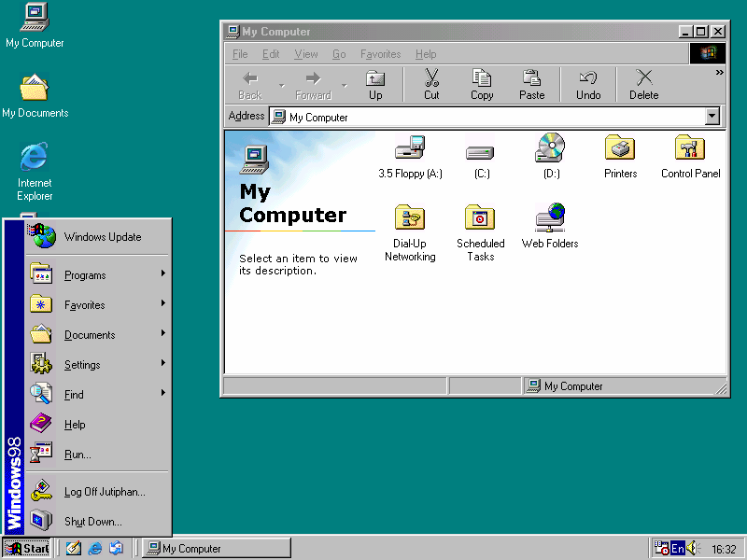Select the Internet Explorer desktop icon
This screenshot has height=560, width=747.
[35, 172]
